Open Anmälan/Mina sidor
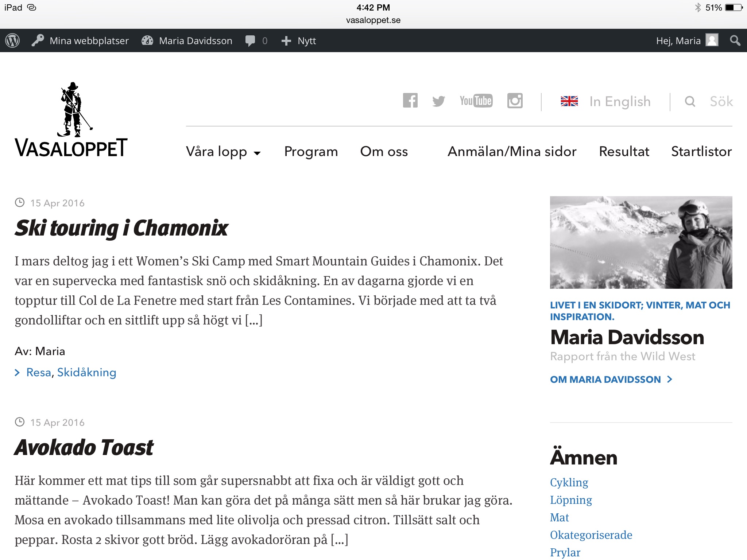 [512, 151]
